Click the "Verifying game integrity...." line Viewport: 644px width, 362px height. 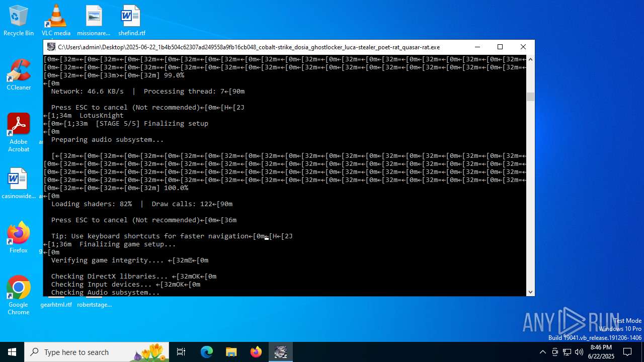coord(108,260)
